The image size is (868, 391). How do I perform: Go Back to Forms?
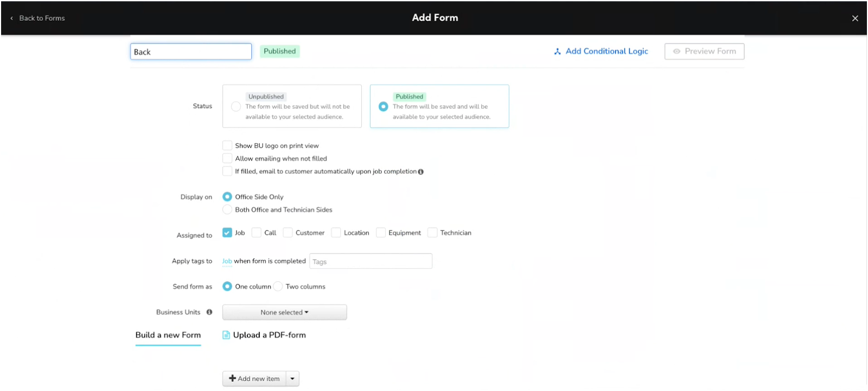tap(37, 18)
